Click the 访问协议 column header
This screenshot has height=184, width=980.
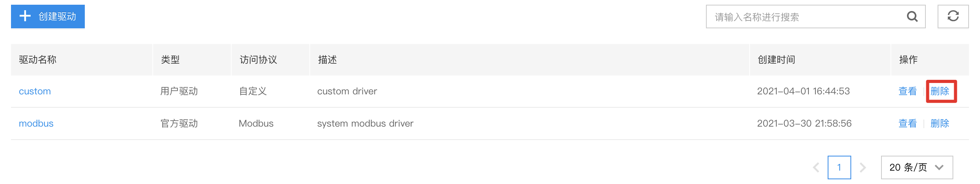(258, 60)
